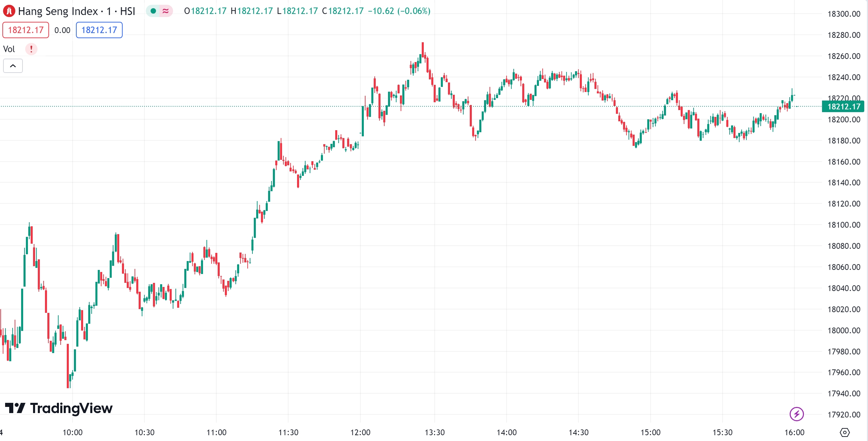
Task: Click the blue buy price 18212.17 button
Action: coord(99,30)
